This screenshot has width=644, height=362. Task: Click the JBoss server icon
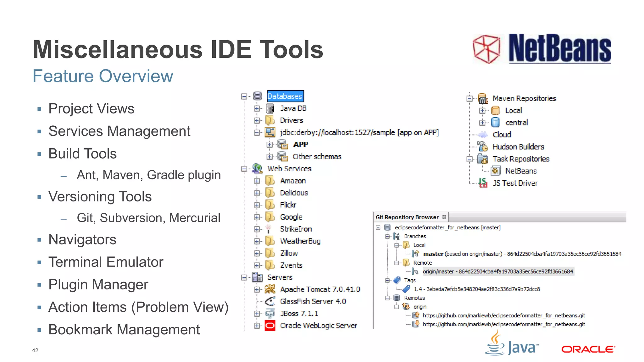pos(270,313)
